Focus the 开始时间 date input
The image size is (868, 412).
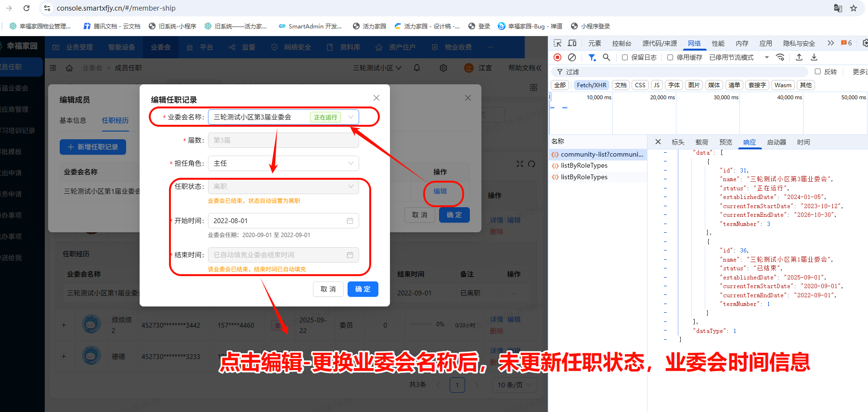coord(284,221)
